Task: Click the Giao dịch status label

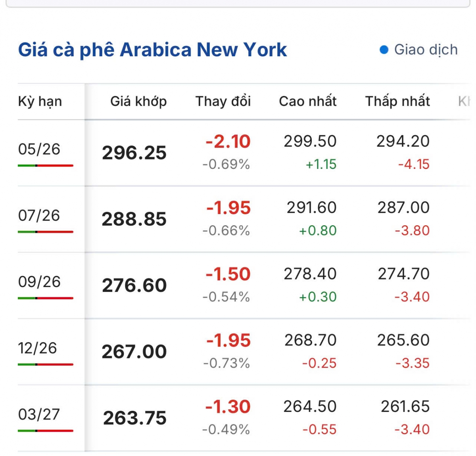Action: (x=426, y=50)
